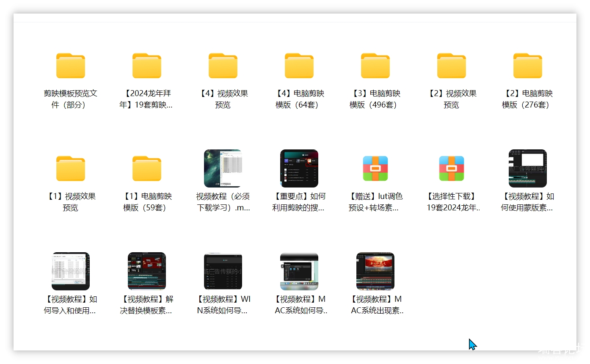Image resolution: width=590 pixels, height=364 pixels.
Task: Click the file name 【赠送】lut调色预设+转场素...
Action: click(x=375, y=202)
